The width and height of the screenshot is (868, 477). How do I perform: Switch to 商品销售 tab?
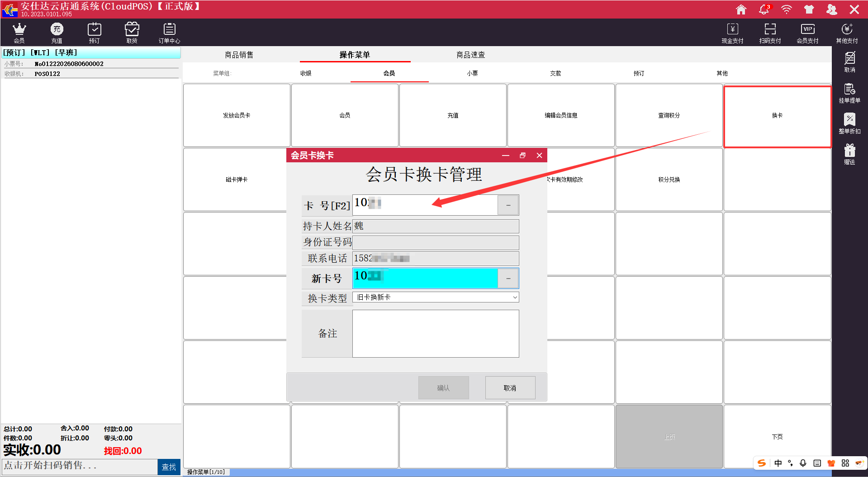(239, 55)
